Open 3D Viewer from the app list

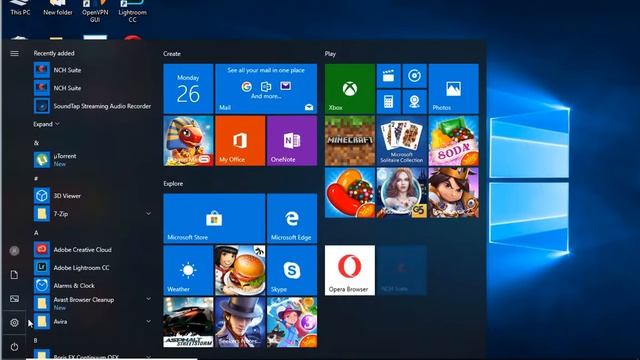93,196
